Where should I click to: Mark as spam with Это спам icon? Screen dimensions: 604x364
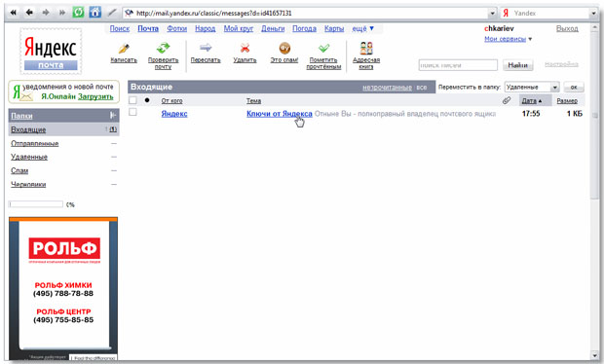click(284, 48)
